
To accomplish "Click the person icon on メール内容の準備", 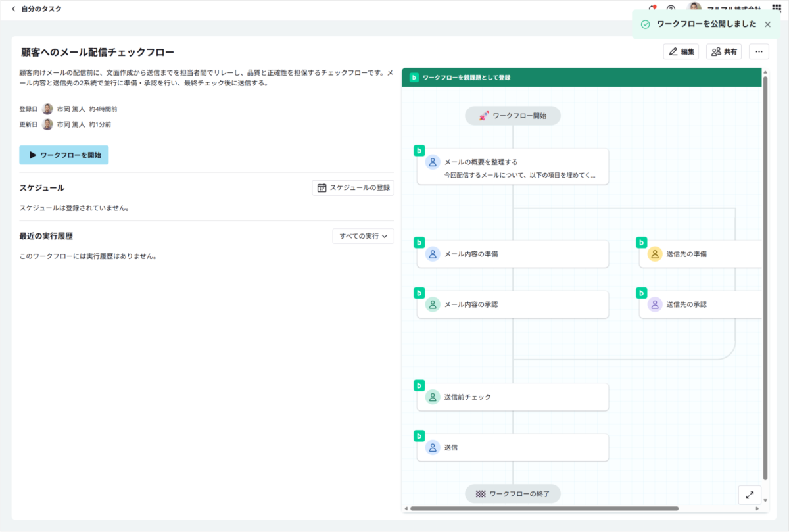I will (433, 254).
